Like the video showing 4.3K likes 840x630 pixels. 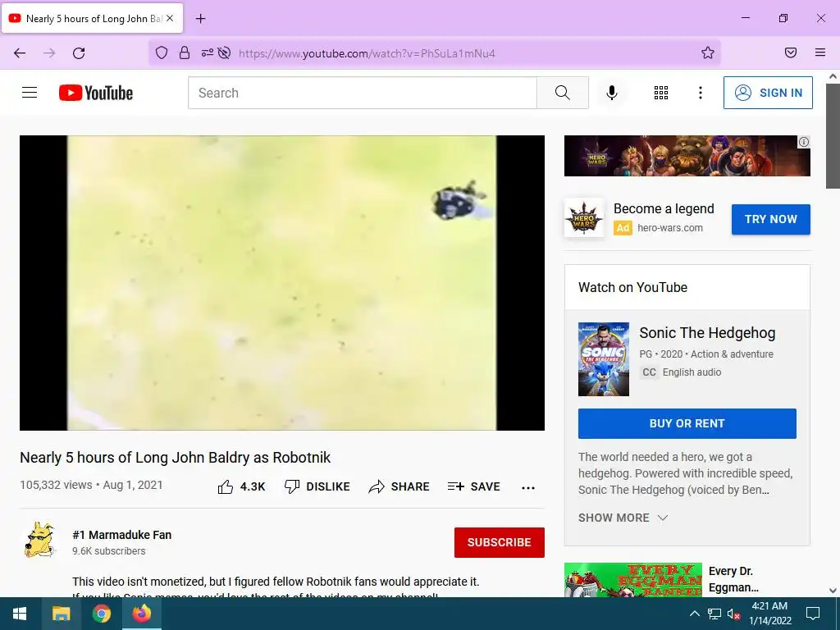[241, 486]
